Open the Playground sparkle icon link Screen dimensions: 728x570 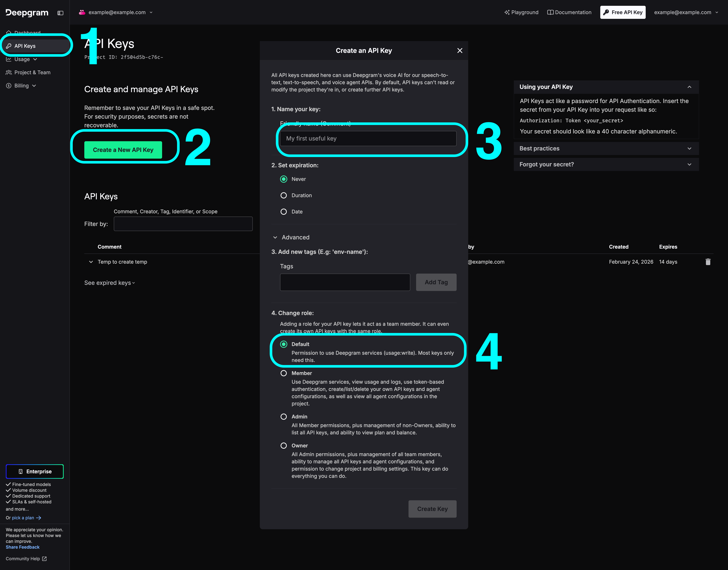[x=507, y=12]
